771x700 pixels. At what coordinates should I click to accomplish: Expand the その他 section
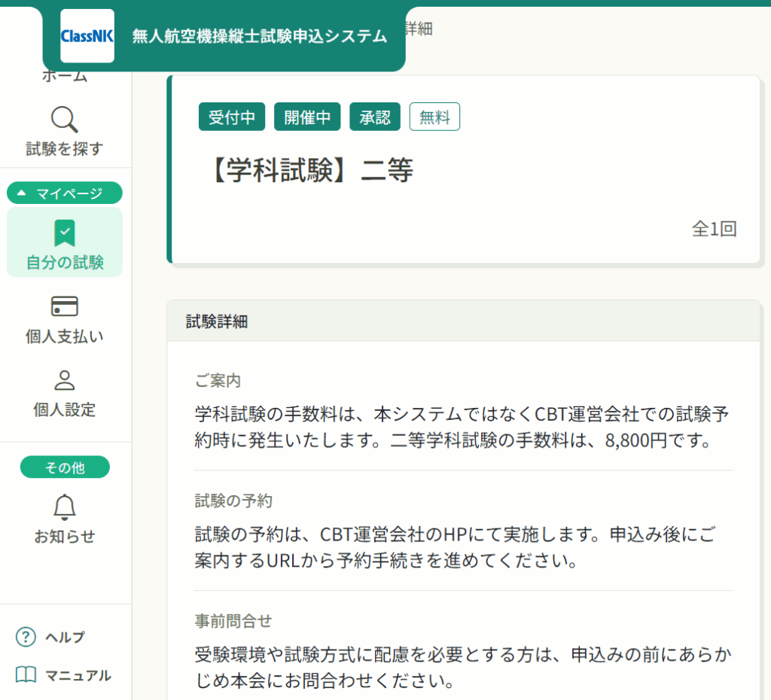[64, 467]
